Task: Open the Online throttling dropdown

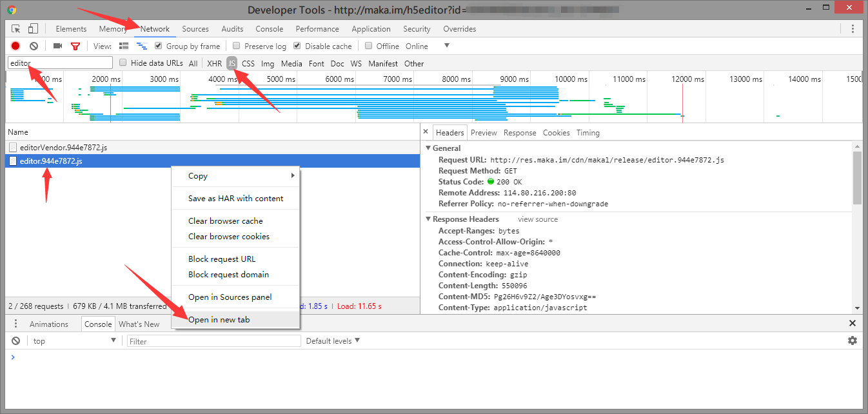Action: [x=427, y=46]
